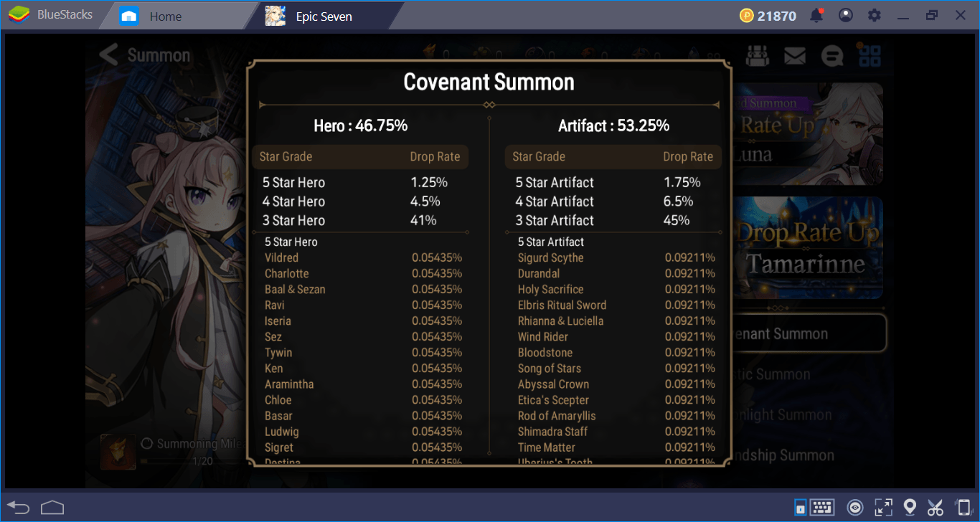Click the Android back button
Screen dimensions: 980x522
click(19, 508)
